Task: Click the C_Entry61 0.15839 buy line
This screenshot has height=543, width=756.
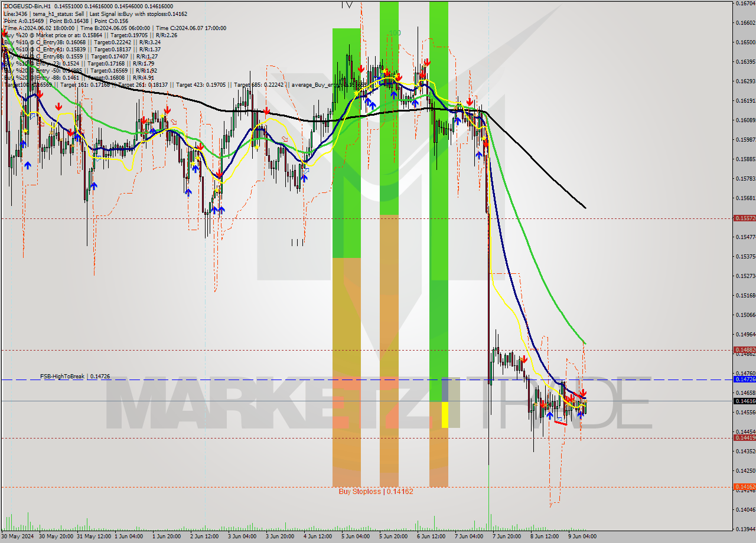Action: click(x=82, y=49)
